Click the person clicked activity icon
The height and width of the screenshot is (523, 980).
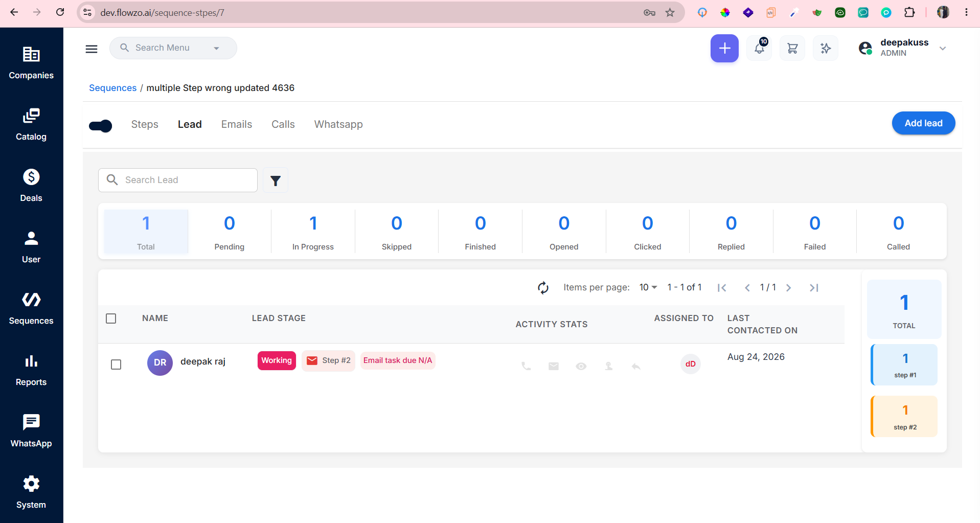pyautogui.click(x=609, y=366)
